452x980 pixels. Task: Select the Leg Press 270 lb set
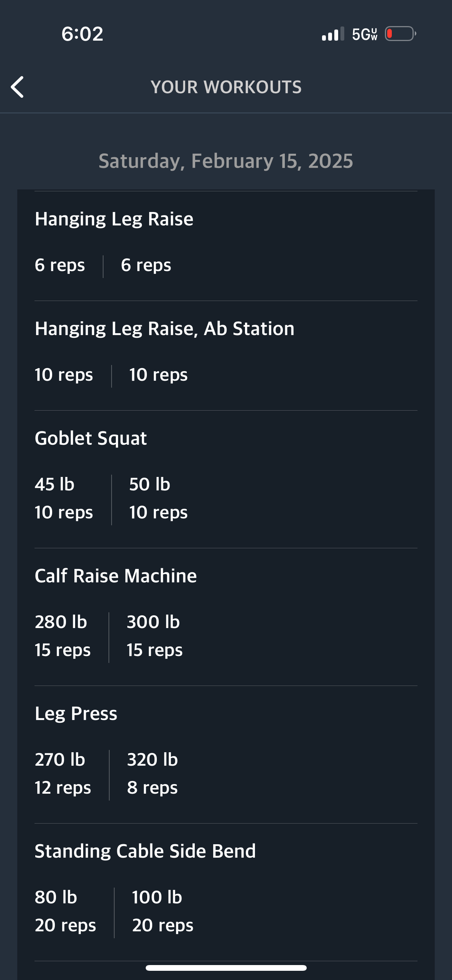(x=63, y=773)
